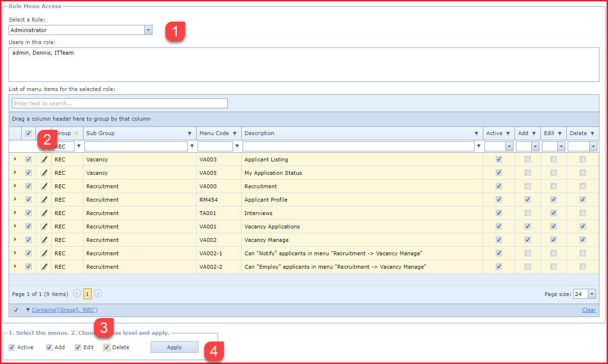Click the Clear filter link
This screenshot has height=364, width=608.
[x=589, y=310]
